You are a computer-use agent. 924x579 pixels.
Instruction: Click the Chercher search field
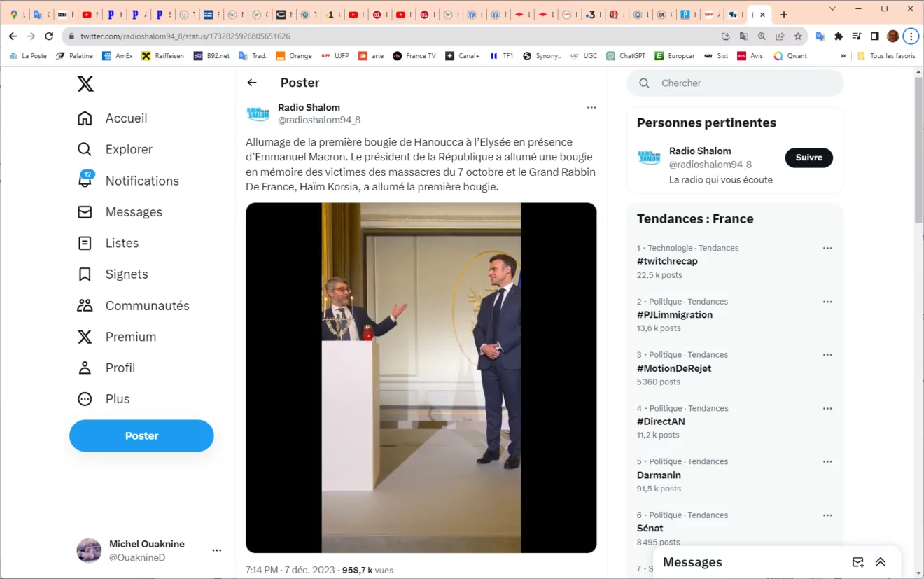[x=735, y=83]
